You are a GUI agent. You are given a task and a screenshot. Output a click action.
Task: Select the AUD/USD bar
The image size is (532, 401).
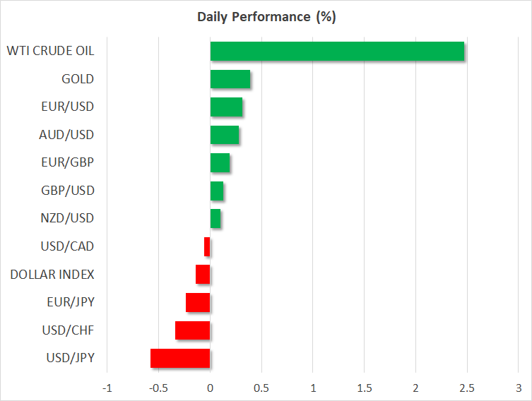coord(224,135)
